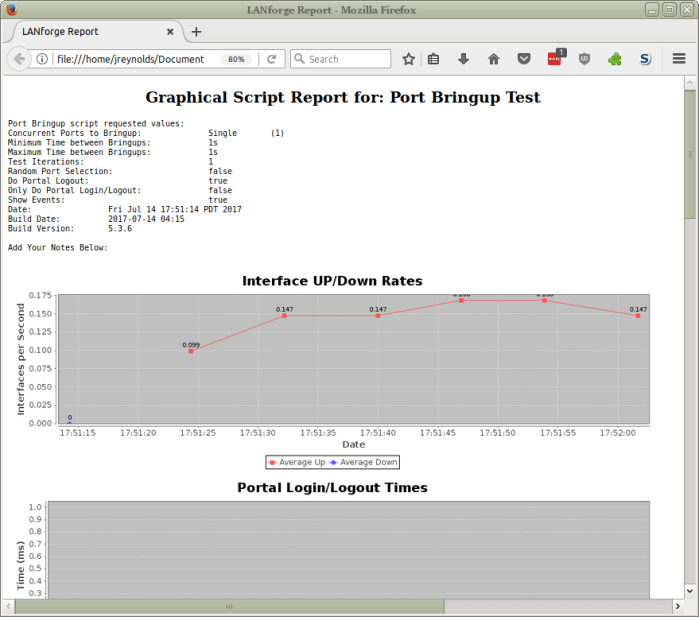The height and width of the screenshot is (617, 699).
Task: Click the blue S extension icon
Action: coord(645,59)
